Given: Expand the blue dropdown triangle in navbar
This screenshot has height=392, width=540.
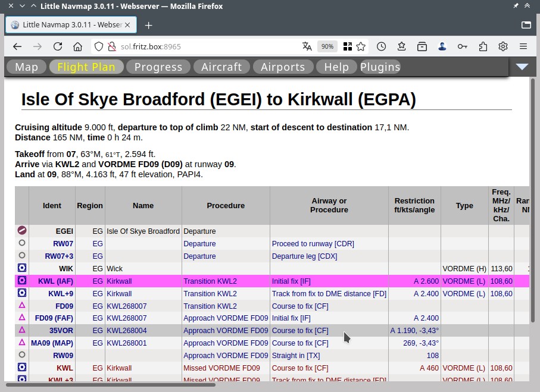Looking at the screenshot, I should coord(522,67).
